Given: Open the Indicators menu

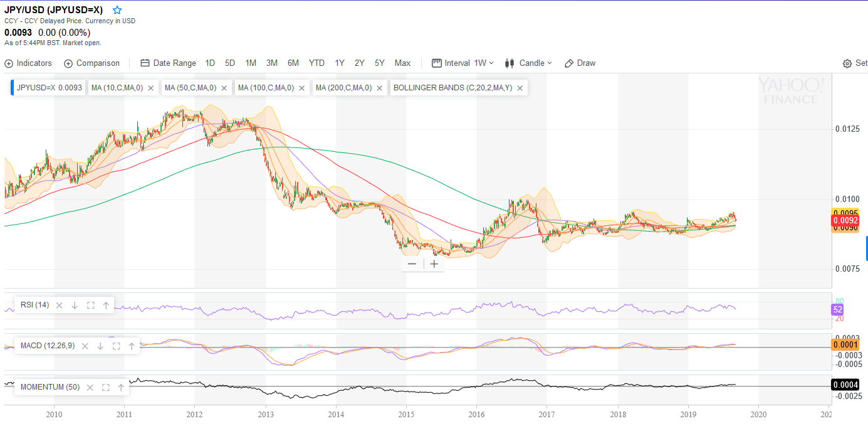Looking at the screenshot, I should (28, 63).
